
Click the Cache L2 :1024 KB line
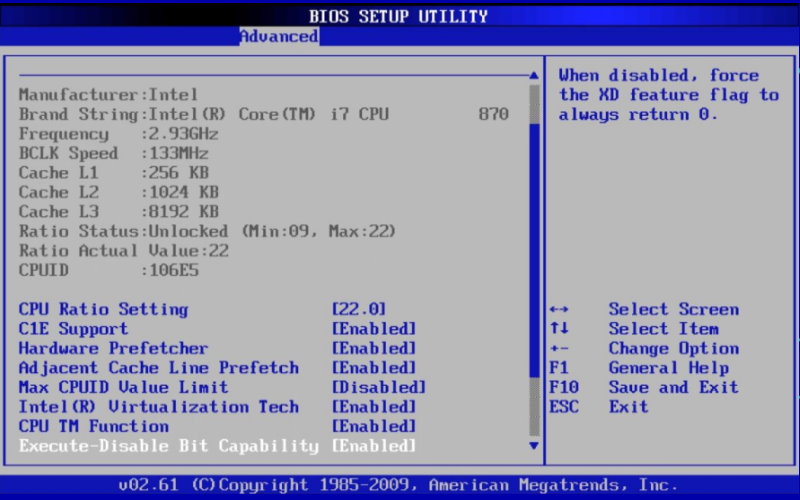click(118, 192)
